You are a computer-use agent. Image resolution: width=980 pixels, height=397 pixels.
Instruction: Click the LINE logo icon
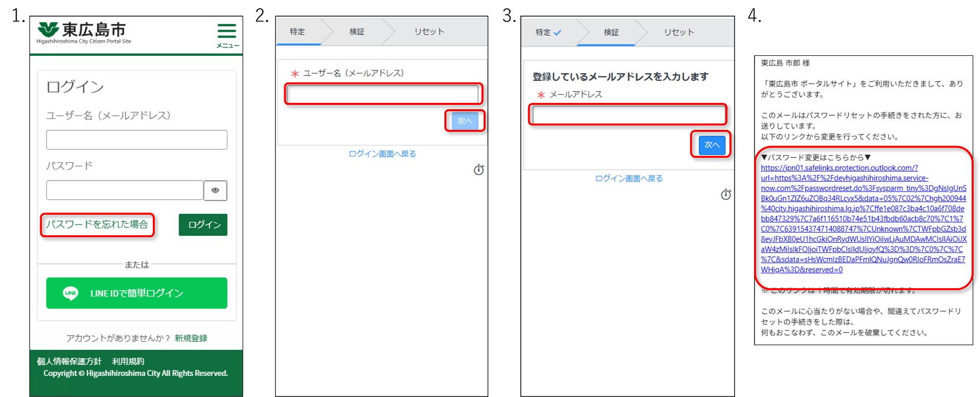point(71,293)
